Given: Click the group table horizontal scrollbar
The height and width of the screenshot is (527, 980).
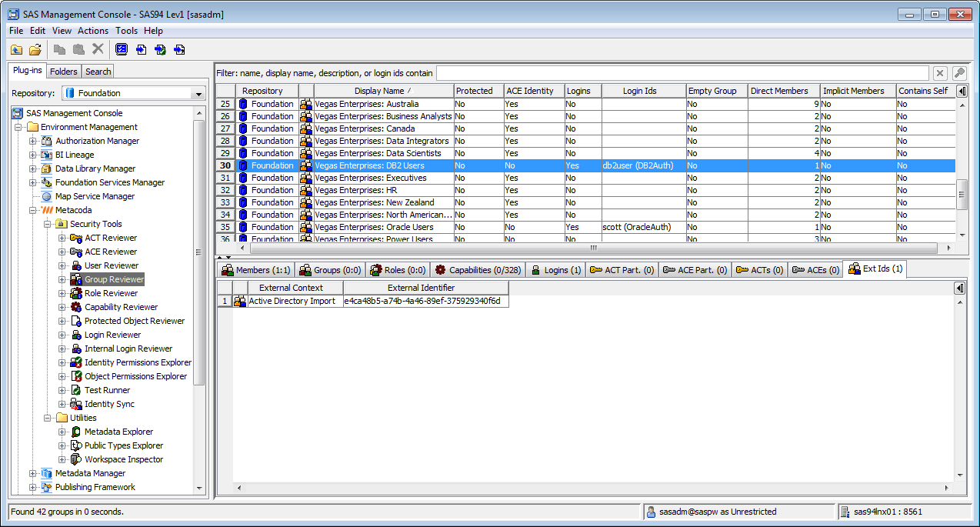Looking at the screenshot, I should (593, 248).
